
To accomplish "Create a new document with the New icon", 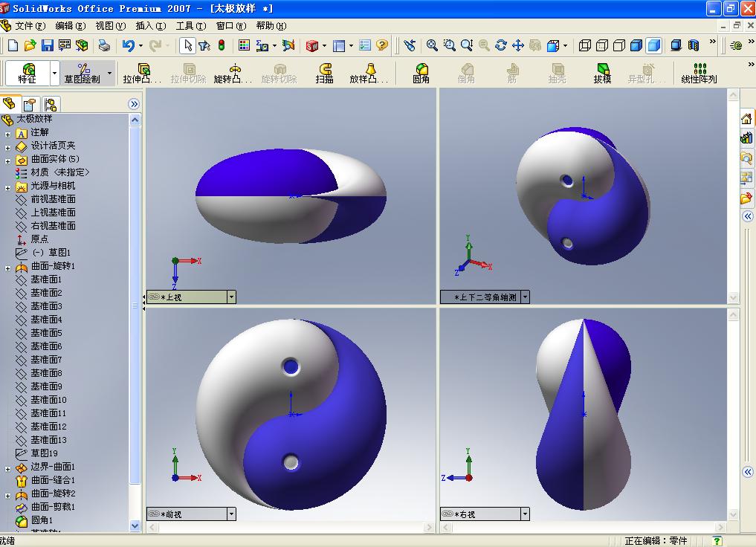I will click(x=13, y=45).
